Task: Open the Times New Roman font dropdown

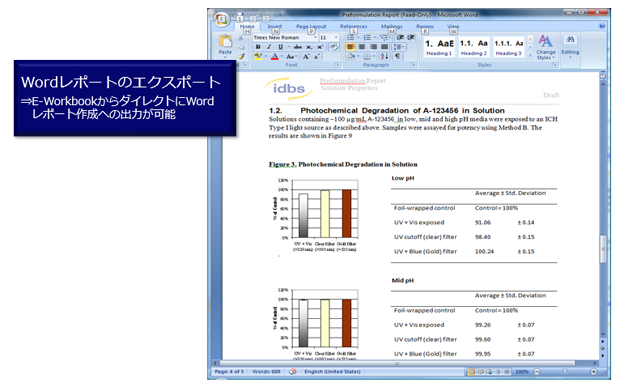Action: pos(285,38)
